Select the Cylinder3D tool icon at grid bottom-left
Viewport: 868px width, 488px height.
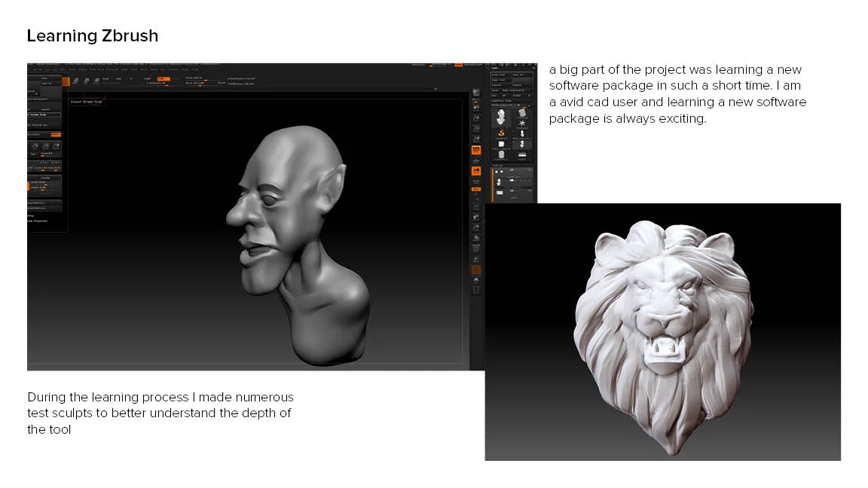click(x=502, y=154)
